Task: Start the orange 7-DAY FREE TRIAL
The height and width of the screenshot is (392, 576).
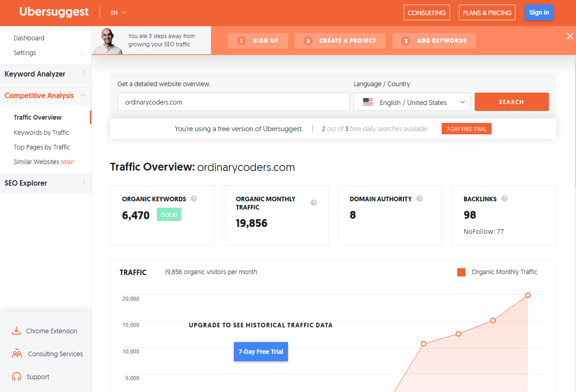Action: [466, 129]
